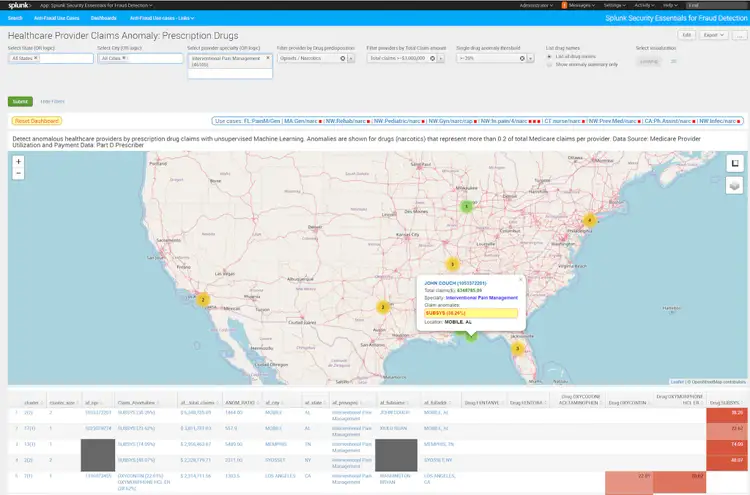Select 'Show anomaly summary only' radio option

tap(549, 64)
